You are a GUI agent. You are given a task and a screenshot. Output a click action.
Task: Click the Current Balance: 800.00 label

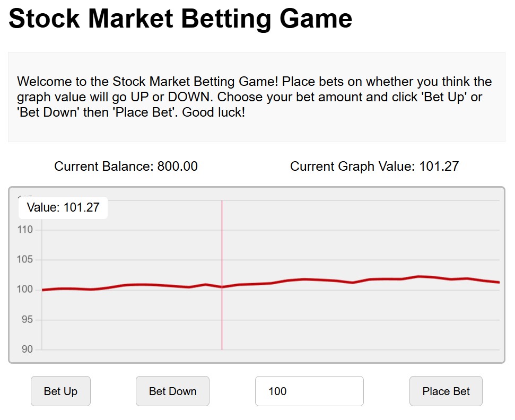coord(126,166)
